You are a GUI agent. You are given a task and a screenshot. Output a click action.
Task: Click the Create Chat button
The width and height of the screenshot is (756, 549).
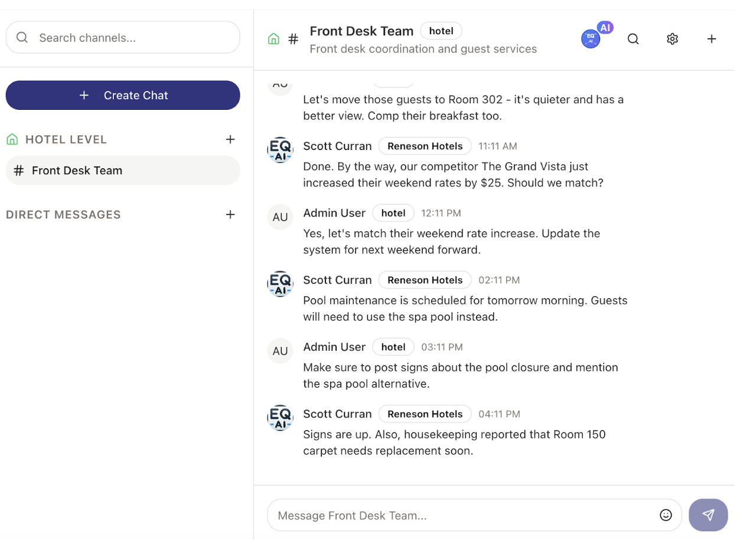[x=123, y=95]
